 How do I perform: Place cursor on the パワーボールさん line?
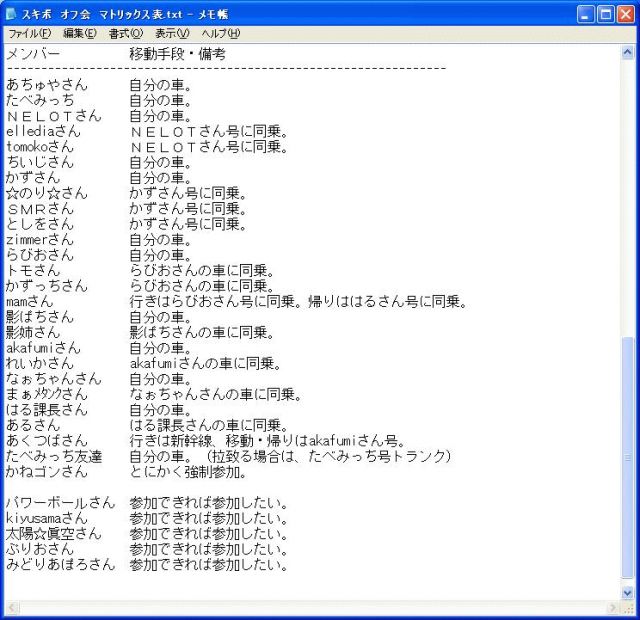click(60, 503)
